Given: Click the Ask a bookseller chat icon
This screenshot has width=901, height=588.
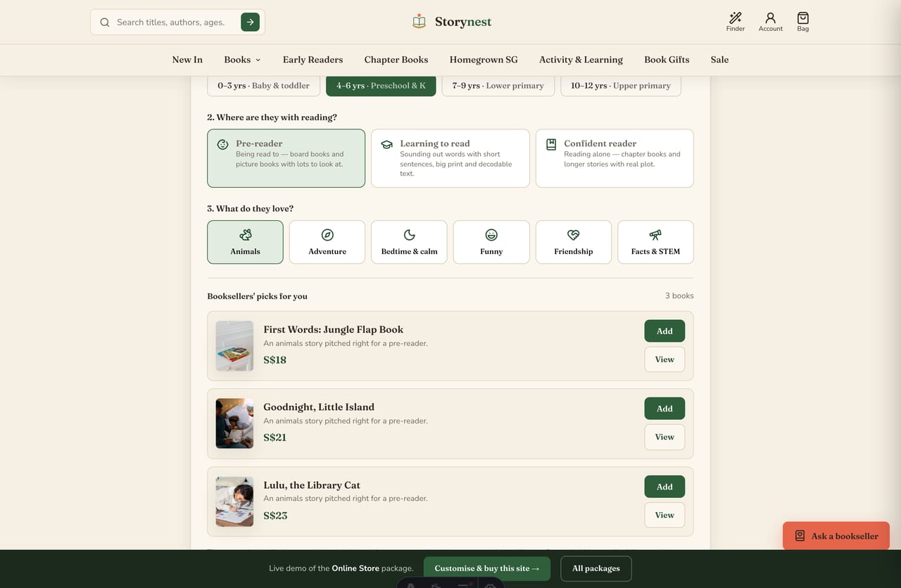Looking at the screenshot, I should (x=800, y=536).
